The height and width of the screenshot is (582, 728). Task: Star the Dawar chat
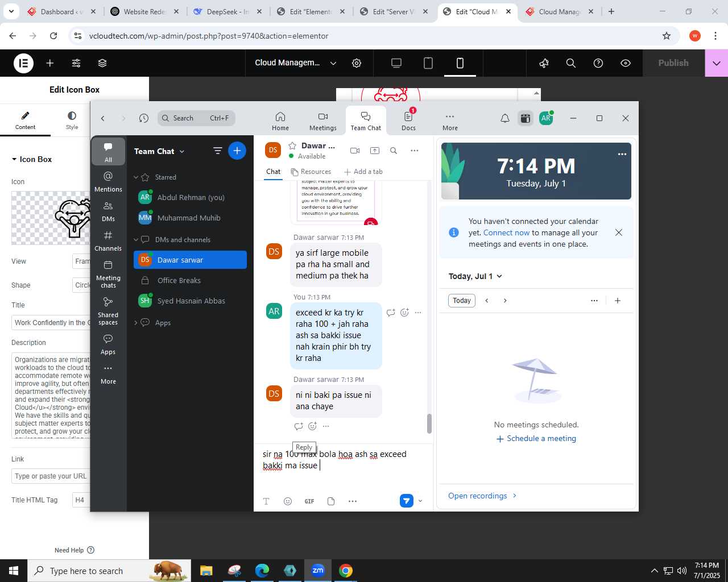click(x=292, y=146)
